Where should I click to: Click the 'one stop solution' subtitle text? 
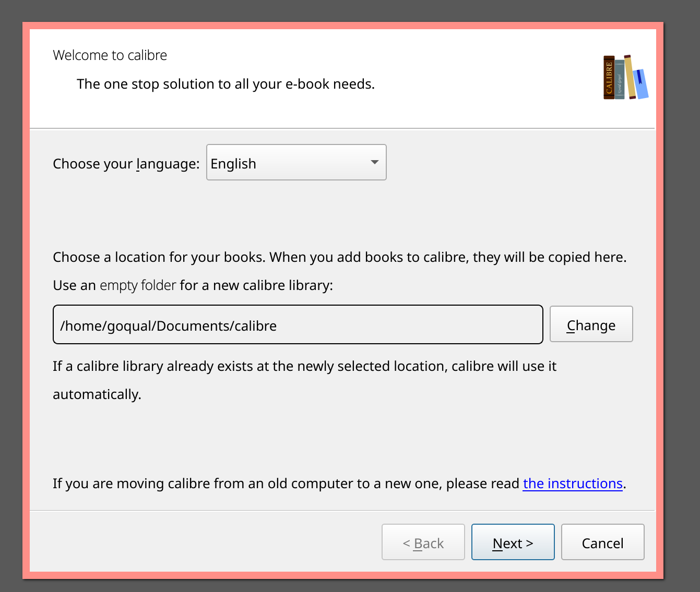[226, 84]
